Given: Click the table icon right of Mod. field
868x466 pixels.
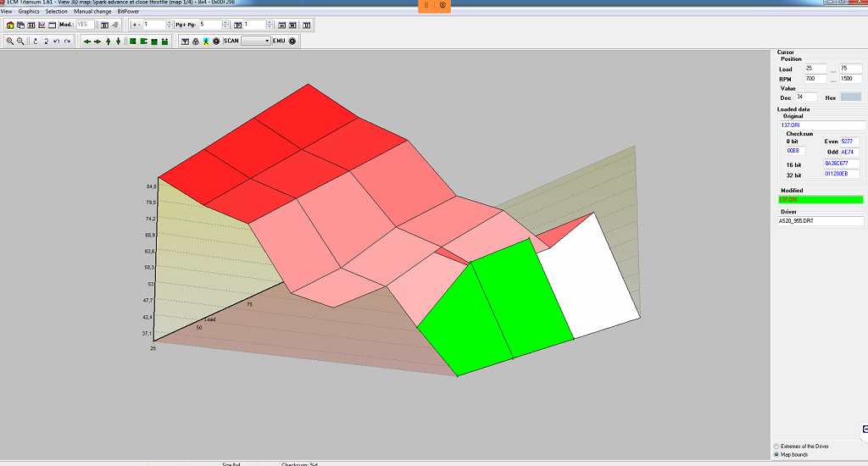Looking at the screenshot, I should pos(104,25).
